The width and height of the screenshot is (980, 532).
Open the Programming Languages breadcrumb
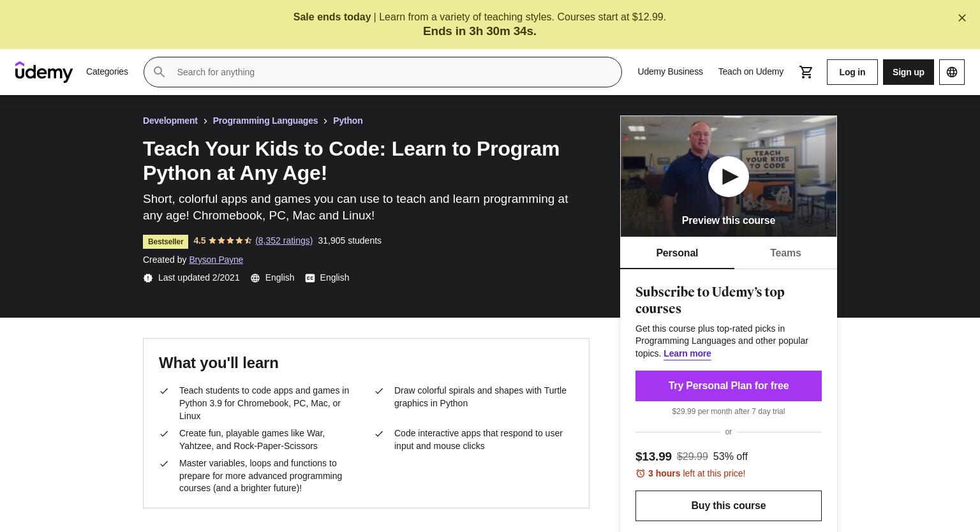point(265,121)
